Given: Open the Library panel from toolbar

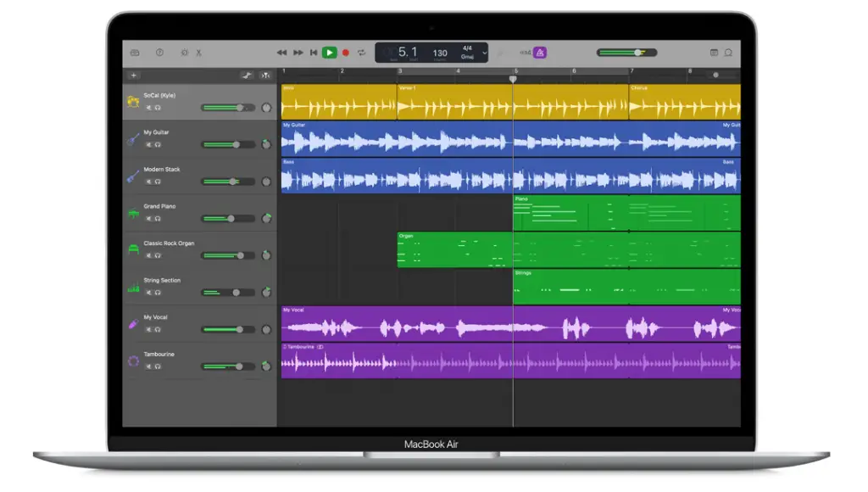Looking at the screenshot, I should [x=135, y=53].
